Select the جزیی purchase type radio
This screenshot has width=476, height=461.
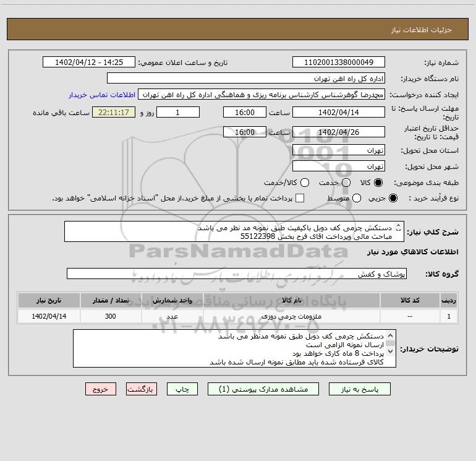coord(393,198)
